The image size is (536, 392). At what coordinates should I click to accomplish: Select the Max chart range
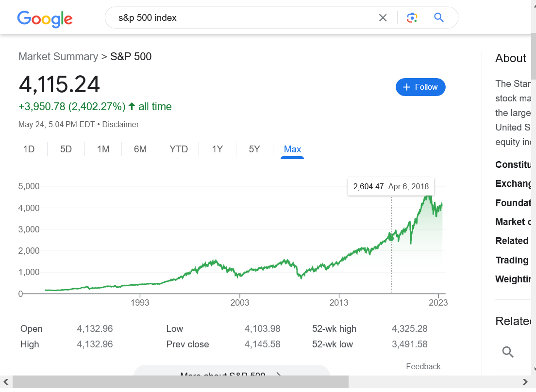coord(292,149)
